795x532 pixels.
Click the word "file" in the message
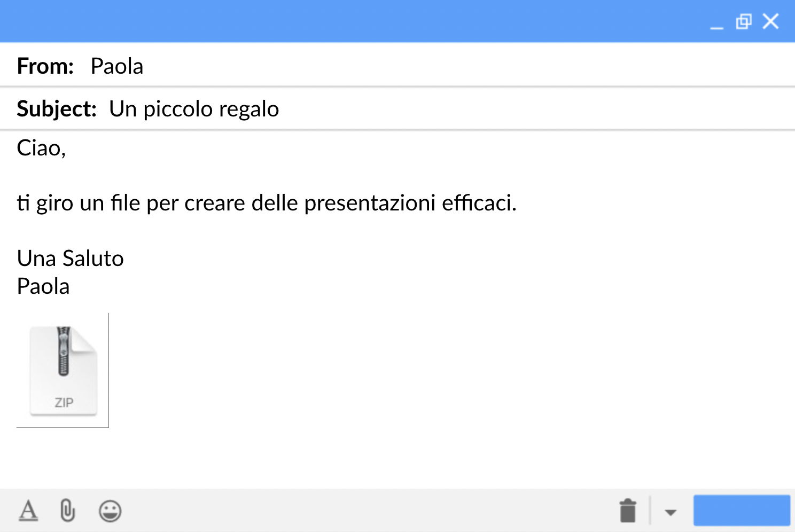point(126,203)
